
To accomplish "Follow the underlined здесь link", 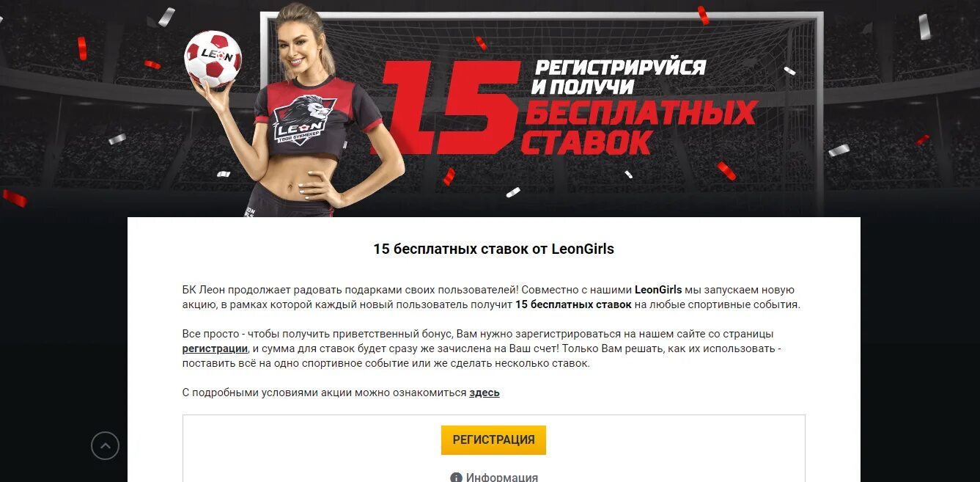I will tap(485, 392).
